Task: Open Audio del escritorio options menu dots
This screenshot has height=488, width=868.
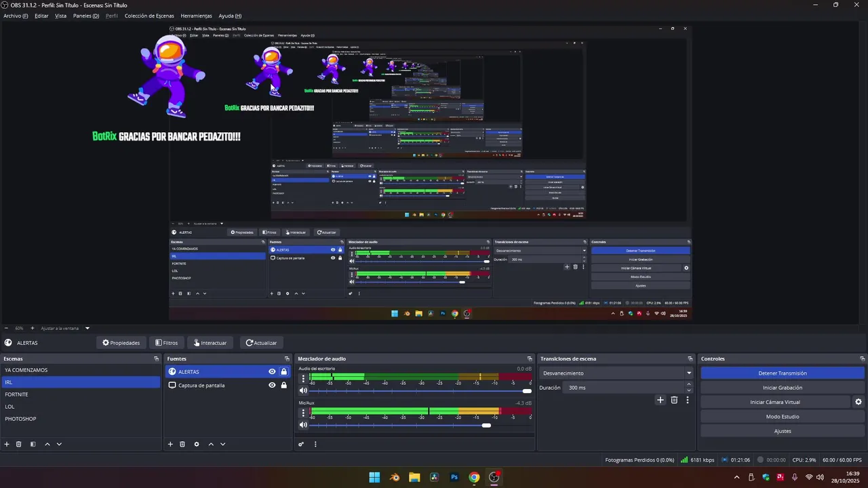Action: [x=303, y=378]
